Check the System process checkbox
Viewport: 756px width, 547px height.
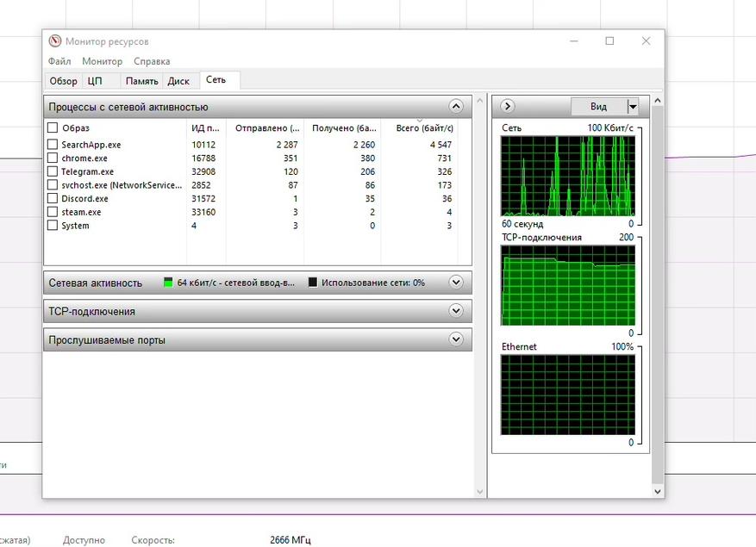pyautogui.click(x=53, y=225)
